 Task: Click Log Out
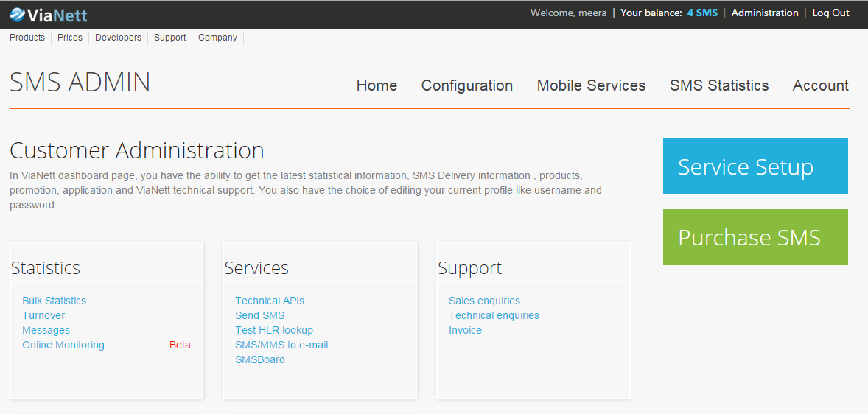(x=830, y=13)
